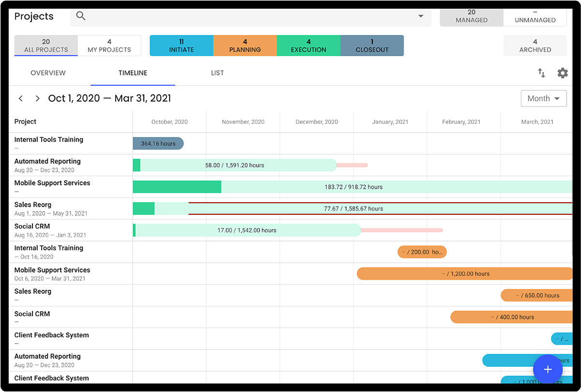Navigate back with the left chevron arrow
581x392 pixels.
[20, 98]
